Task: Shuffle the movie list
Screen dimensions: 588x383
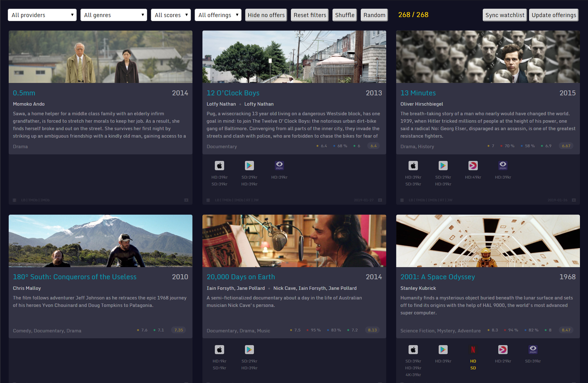Action: pos(345,15)
